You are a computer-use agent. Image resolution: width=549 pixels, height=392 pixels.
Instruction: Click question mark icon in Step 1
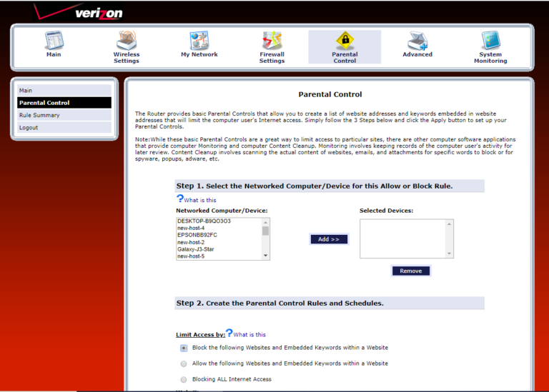pyautogui.click(x=179, y=198)
